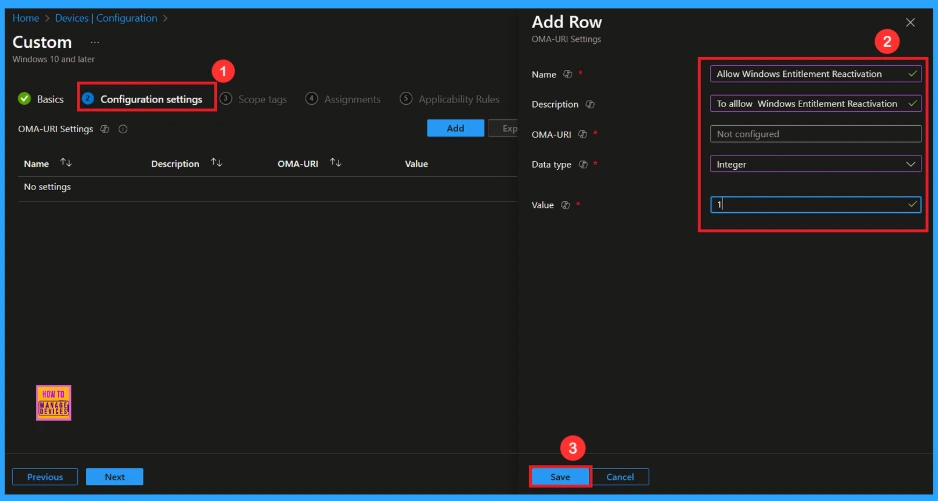Viewport: 938px width, 501px height.
Task: Click the Description field info icon
Action: [x=590, y=104]
